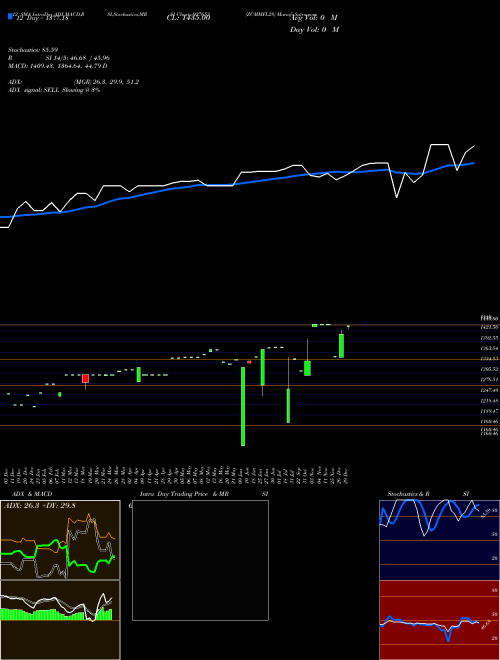
Task: Click the 'Stochastics & R SI' panel title
Action: point(428,494)
